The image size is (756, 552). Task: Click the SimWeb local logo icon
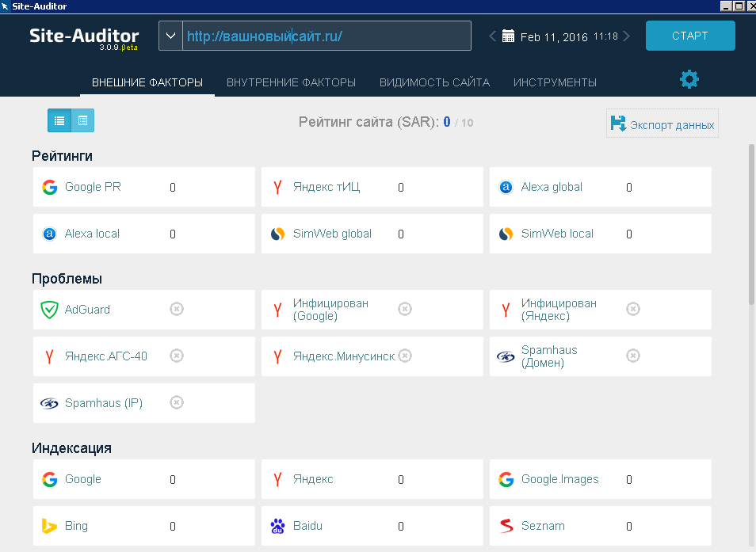506,234
